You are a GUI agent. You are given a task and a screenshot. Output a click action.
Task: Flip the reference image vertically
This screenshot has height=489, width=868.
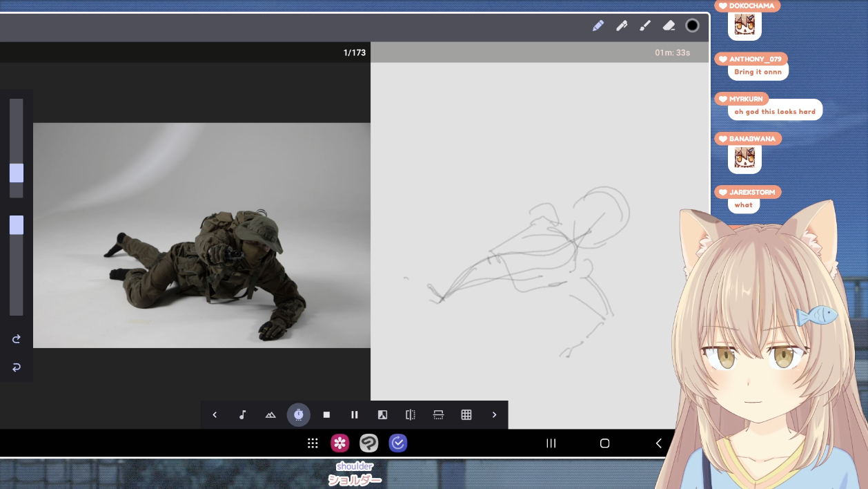pos(438,414)
